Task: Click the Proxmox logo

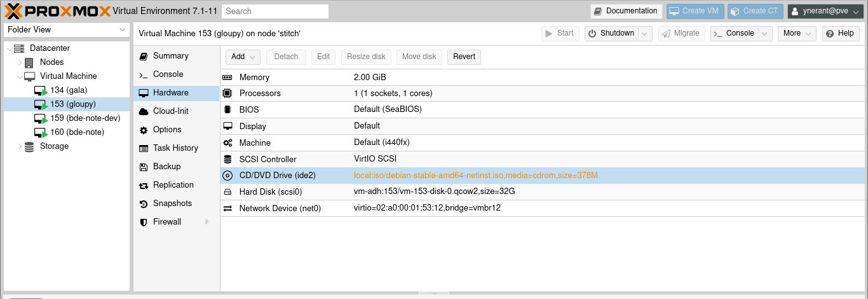Action: pos(56,11)
